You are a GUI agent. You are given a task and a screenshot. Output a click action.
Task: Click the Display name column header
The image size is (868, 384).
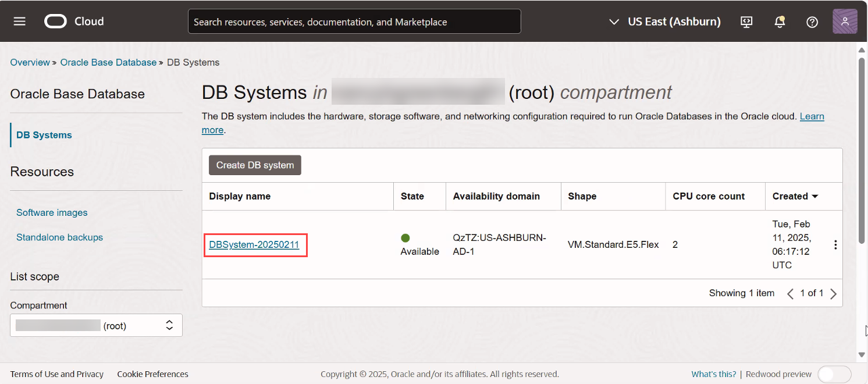pos(240,196)
